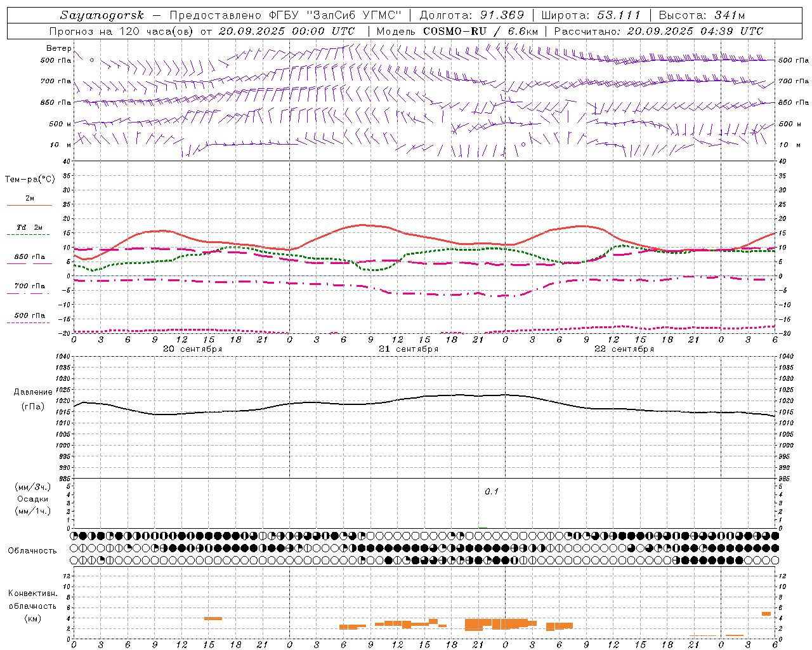
Task: Click the orange convective bar at 4 km on 20 сентября
Action: 213,618
